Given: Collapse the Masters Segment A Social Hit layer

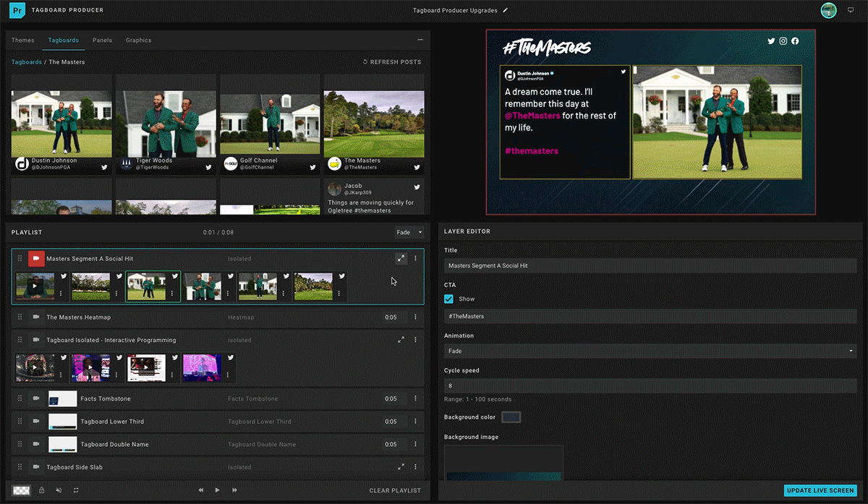Looking at the screenshot, I should click(401, 259).
